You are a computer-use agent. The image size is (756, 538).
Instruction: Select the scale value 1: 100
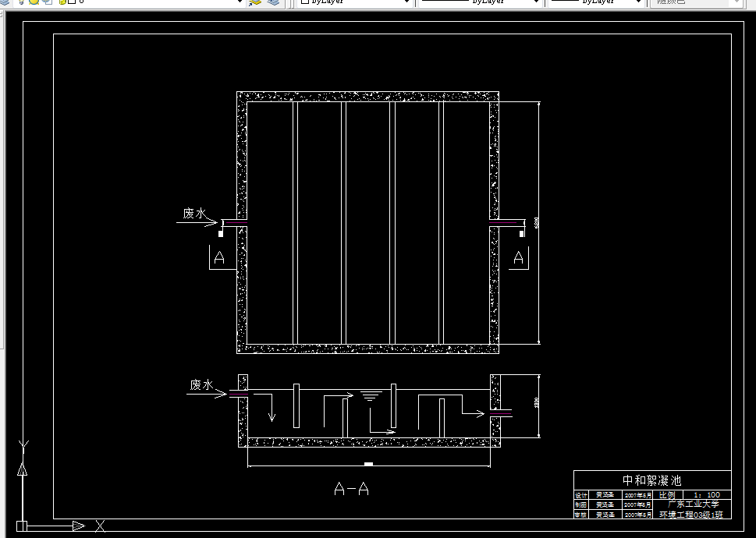(x=707, y=494)
